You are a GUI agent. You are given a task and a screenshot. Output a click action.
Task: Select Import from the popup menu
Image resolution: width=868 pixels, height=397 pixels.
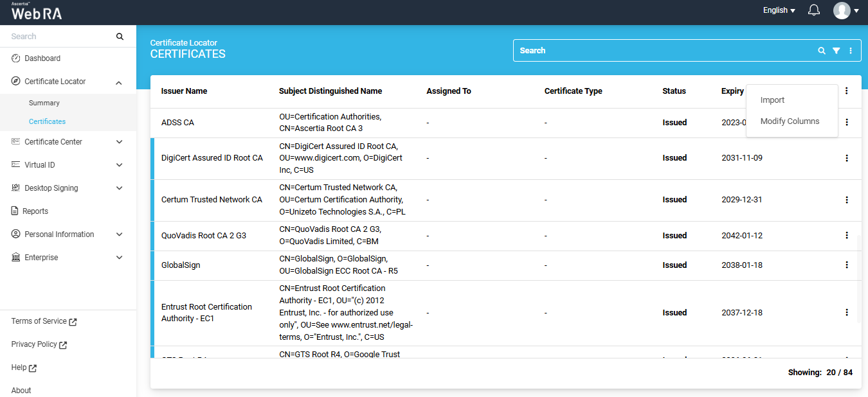(x=772, y=100)
